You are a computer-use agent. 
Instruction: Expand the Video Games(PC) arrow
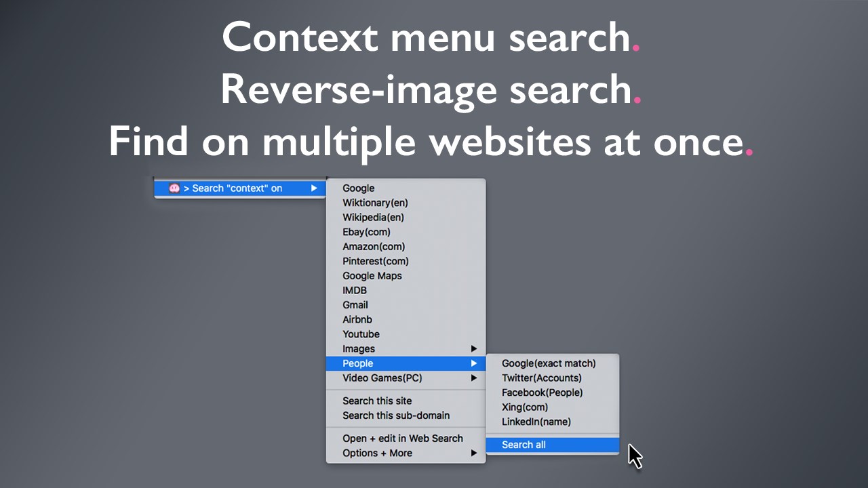[474, 378]
